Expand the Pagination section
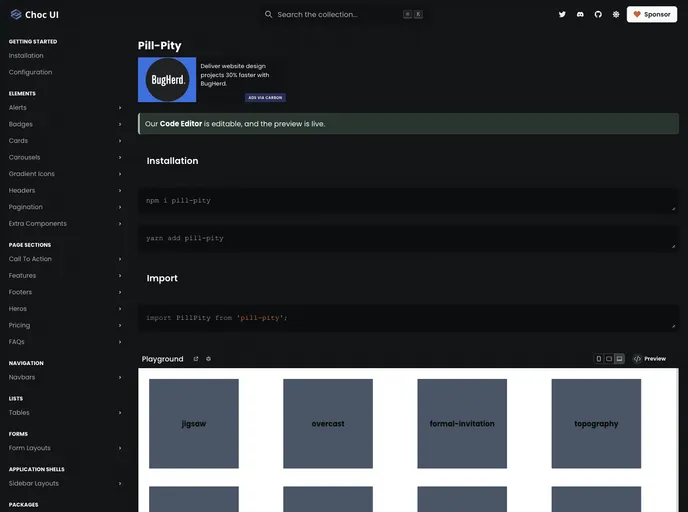The image size is (688, 512). (x=65, y=207)
